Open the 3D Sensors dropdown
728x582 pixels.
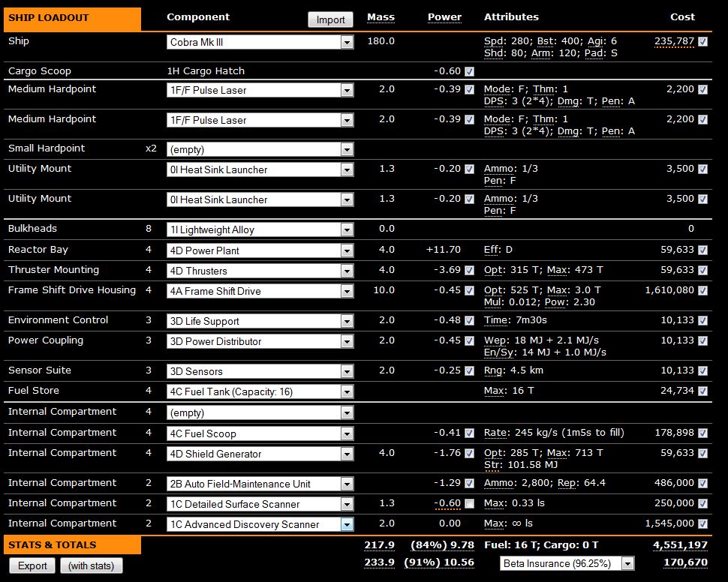pyautogui.click(x=260, y=371)
